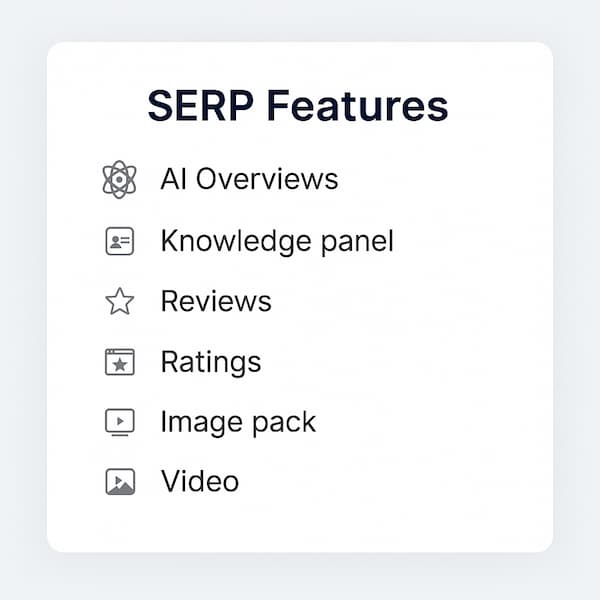Image resolution: width=600 pixels, height=600 pixels.
Task: Open the AI Overviews list item text
Action: [x=249, y=180]
